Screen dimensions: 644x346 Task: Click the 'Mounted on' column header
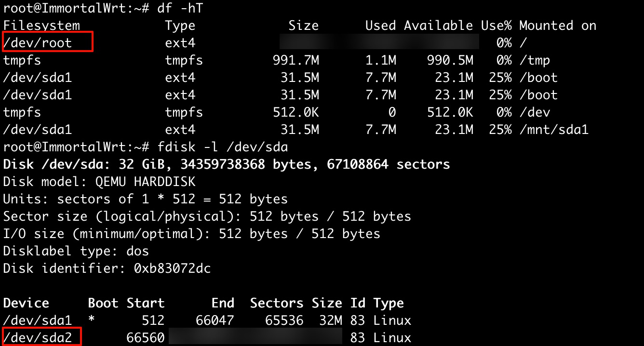click(x=558, y=26)
